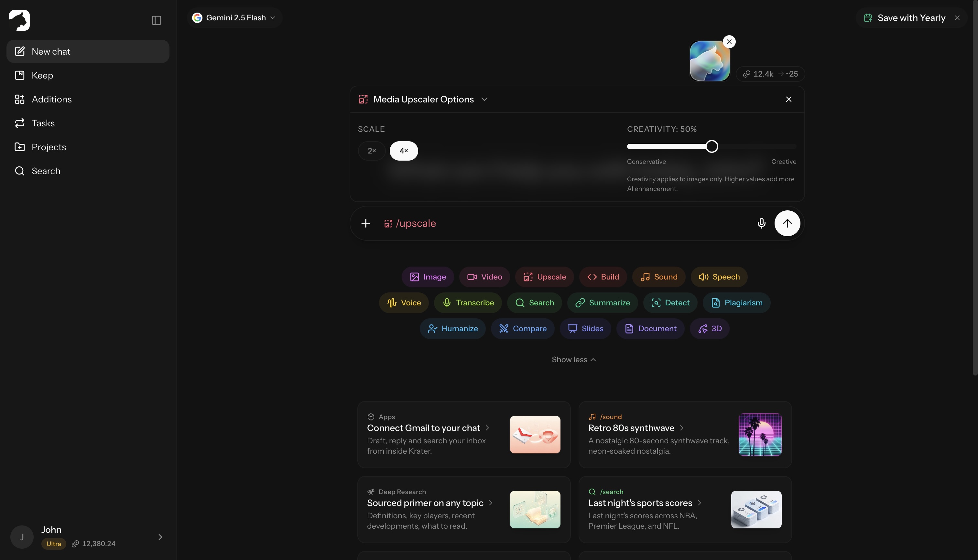Go to Keep in the sidebar
This screenshot has width=978, height=560.
88,75
